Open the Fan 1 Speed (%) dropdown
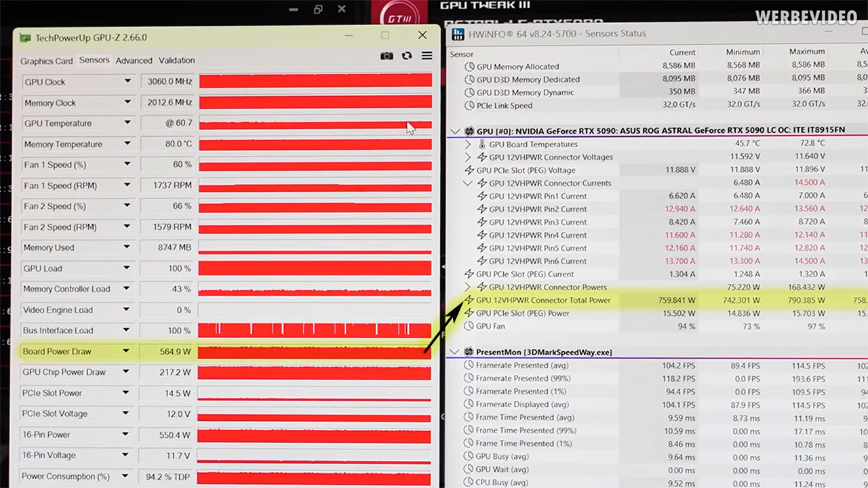 click(x=127, y=165)
